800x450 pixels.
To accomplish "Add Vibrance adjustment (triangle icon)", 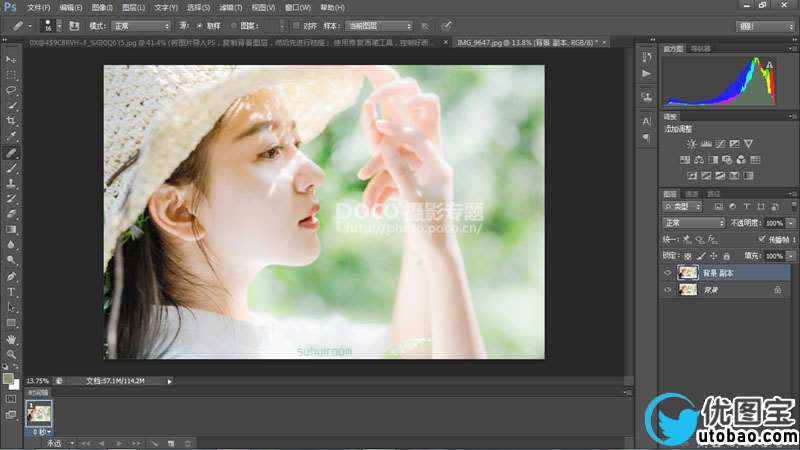I will tap(748, 144).
